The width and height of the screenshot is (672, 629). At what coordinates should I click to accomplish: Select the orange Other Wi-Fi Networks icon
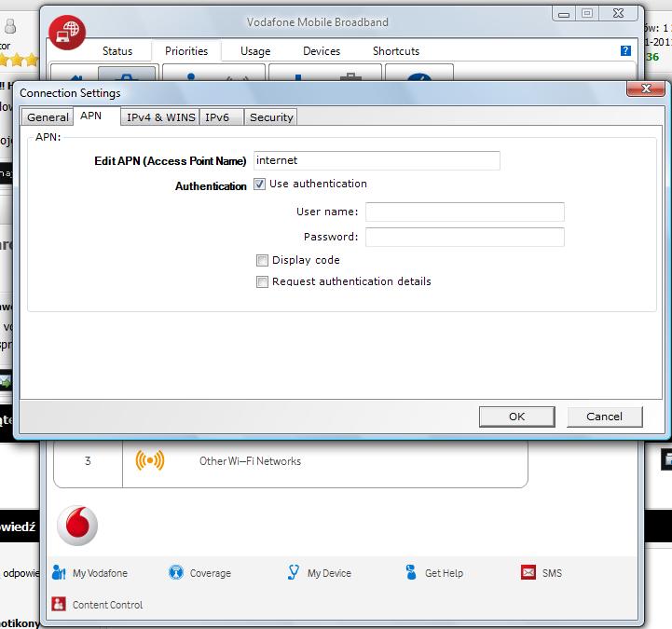pyautogui.click(x=149, y=460)
